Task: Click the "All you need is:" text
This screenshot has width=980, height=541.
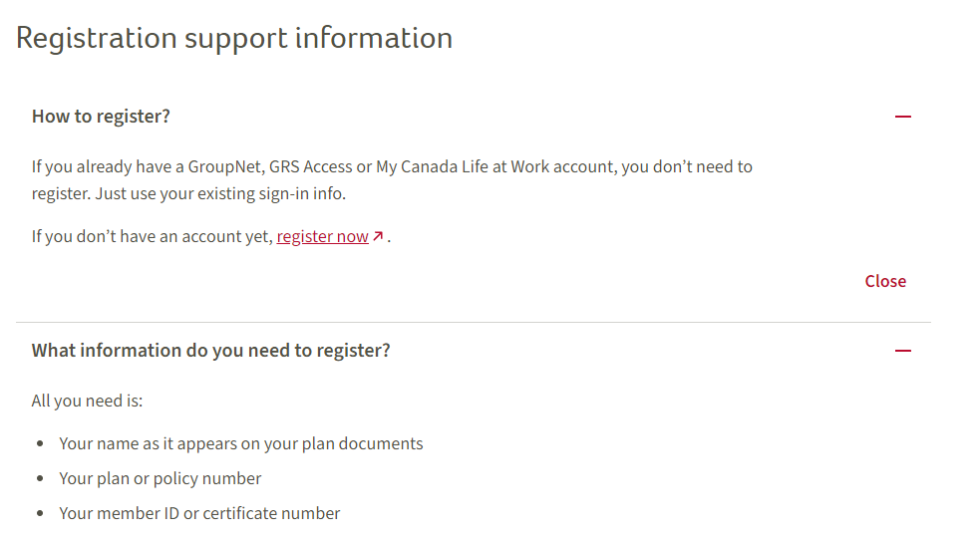Action: click(87, 401)
